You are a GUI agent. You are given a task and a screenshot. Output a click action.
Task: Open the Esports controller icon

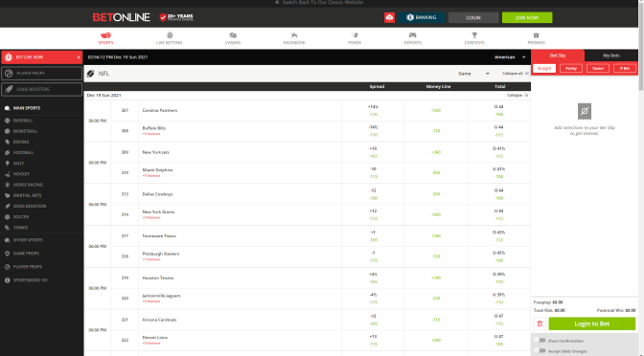click(412, 35)
